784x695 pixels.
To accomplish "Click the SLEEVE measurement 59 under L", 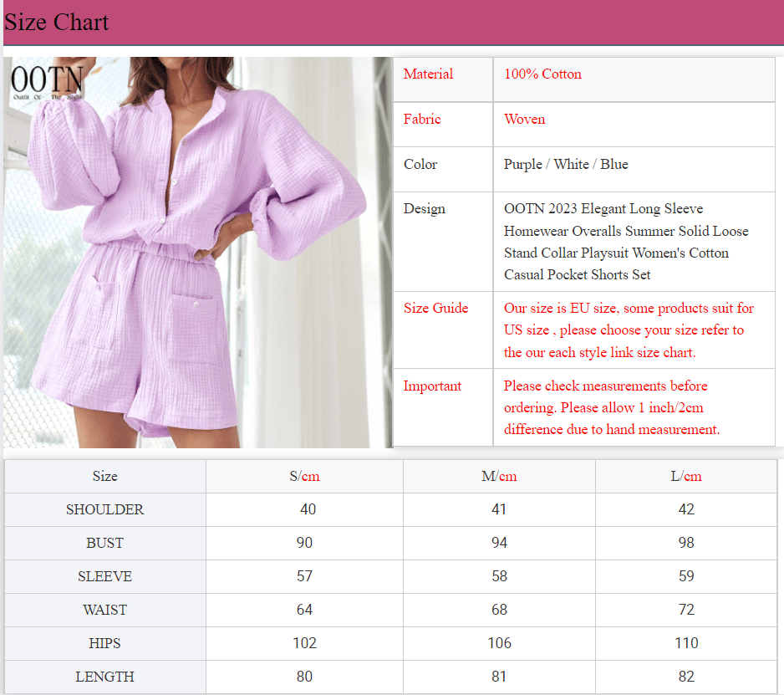I will (685, 576).
